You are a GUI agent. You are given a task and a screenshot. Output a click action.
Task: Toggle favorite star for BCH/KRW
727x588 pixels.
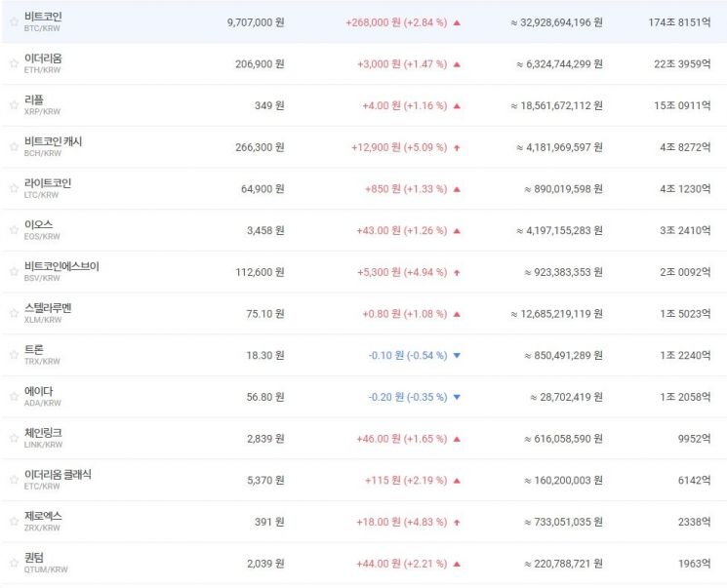coord(14,147)
